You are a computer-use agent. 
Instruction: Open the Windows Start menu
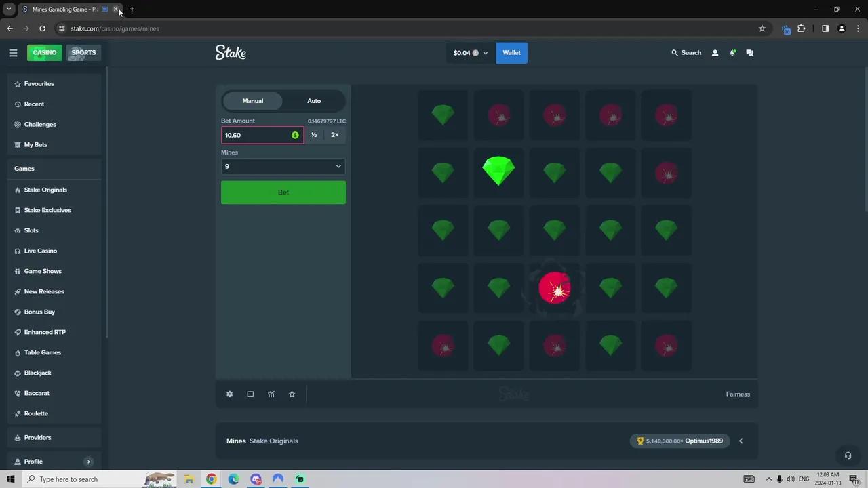(10, 479)
